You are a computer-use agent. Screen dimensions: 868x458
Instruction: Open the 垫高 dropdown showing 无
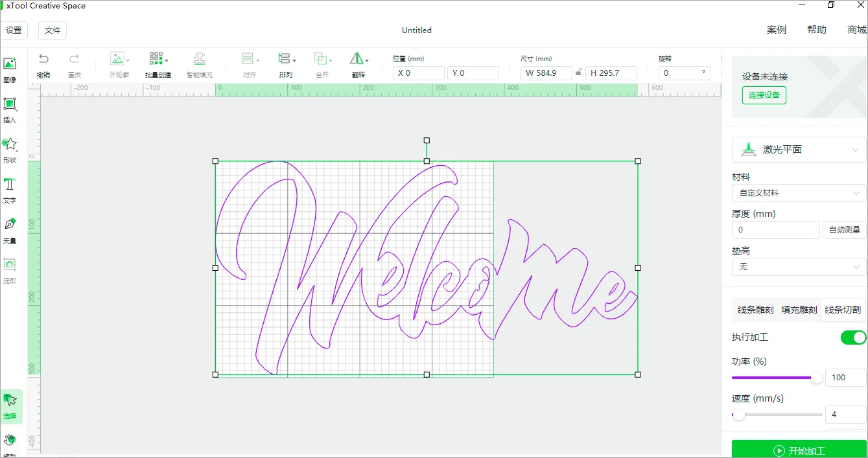point(799,267)
